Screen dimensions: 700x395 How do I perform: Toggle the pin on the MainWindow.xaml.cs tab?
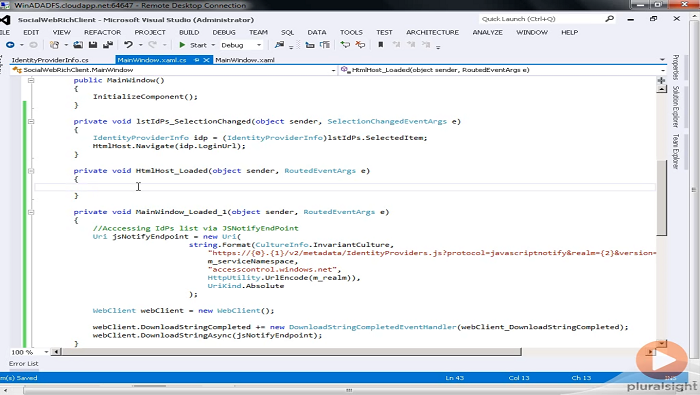197,60
